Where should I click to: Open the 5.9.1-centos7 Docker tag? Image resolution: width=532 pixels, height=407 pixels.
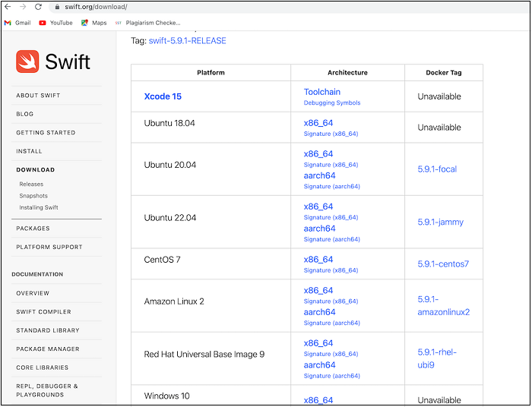pyautogui.click(x=443, y=264)
